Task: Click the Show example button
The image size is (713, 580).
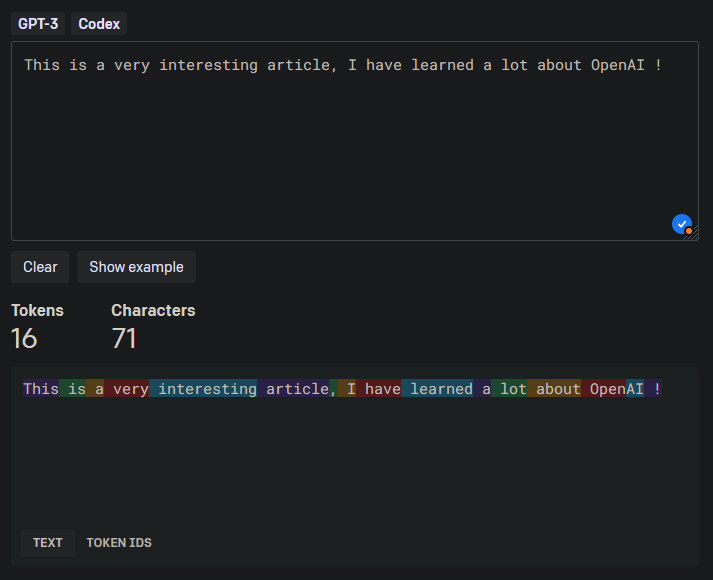Action: tap(136, 267)
